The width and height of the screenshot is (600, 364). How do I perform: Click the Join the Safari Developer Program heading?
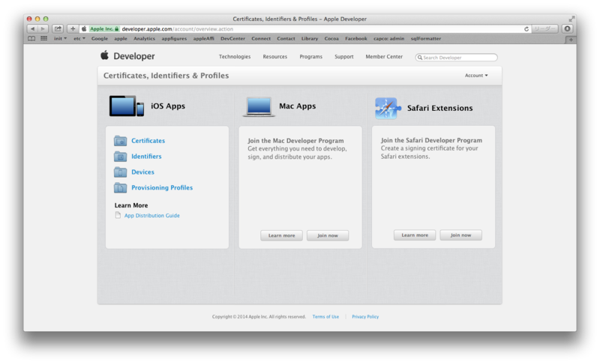[x=431, y=140]
